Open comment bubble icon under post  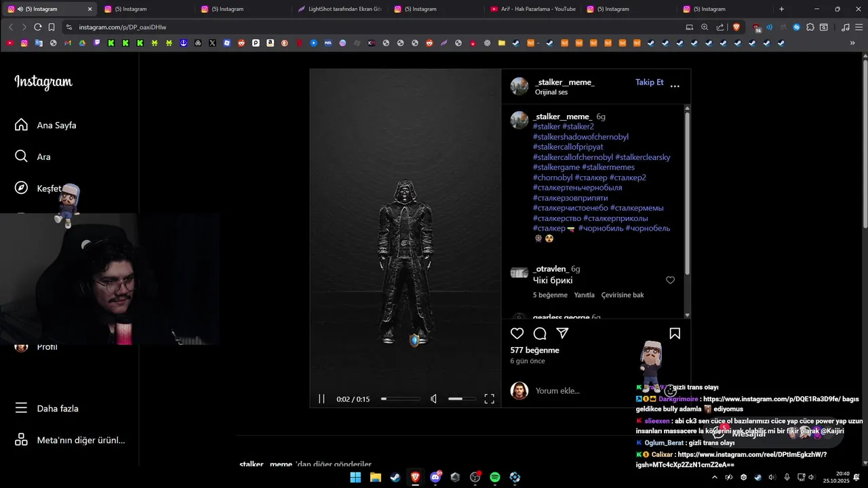(540, 333)
